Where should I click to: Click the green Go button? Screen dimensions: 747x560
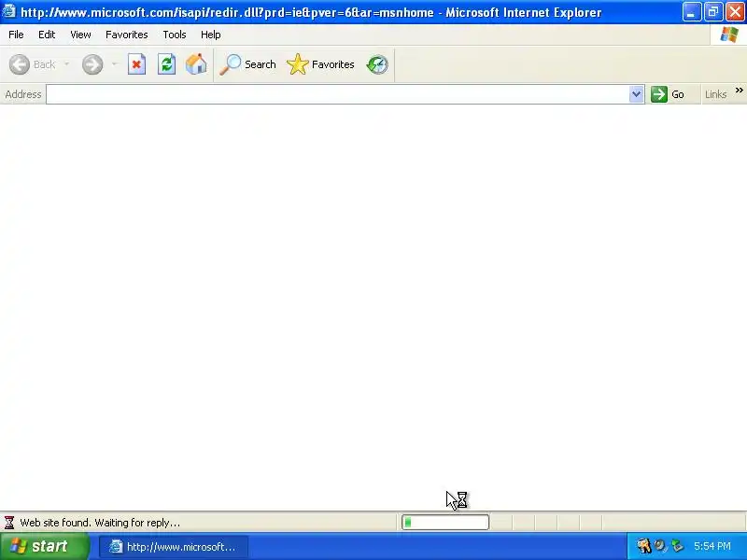[668, 94]
